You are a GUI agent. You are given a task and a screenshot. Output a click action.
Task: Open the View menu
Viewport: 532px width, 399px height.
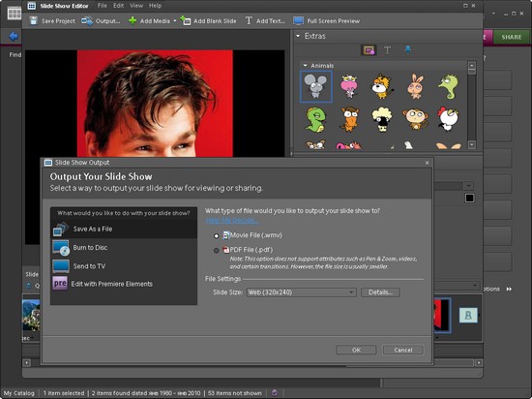coord(136,6)
